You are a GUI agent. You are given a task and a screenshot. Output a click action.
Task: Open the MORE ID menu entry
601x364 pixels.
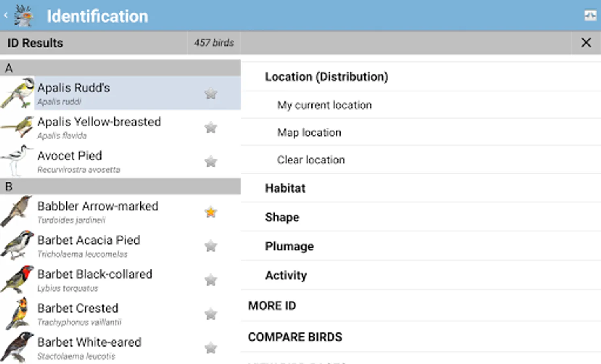point(272,306)
